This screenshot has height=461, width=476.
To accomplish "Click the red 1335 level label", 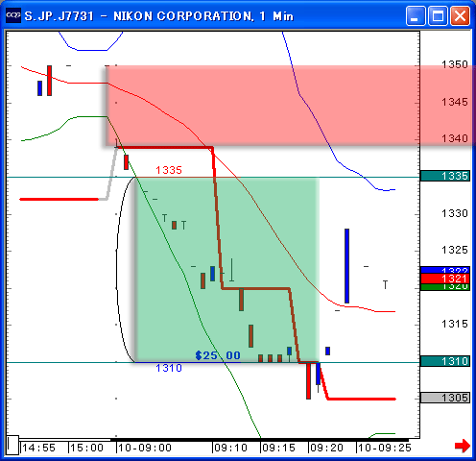I will pyautogui.click(x=169, y=170).
